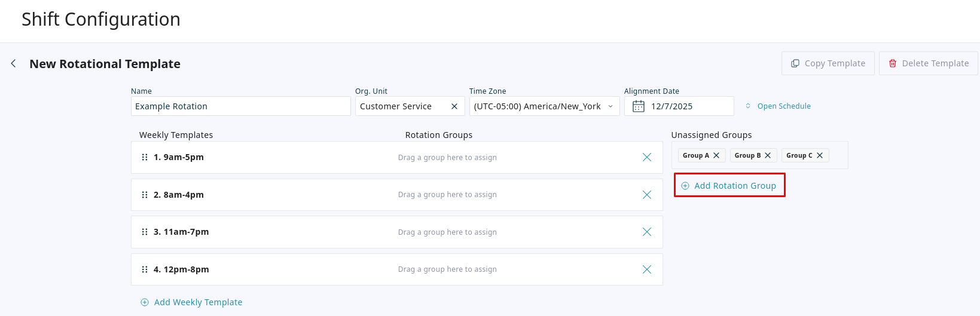Viewport: 980px width, 316px height.
Task: Clear the Customer Service org unit
Action: click(x=454, y=106)
